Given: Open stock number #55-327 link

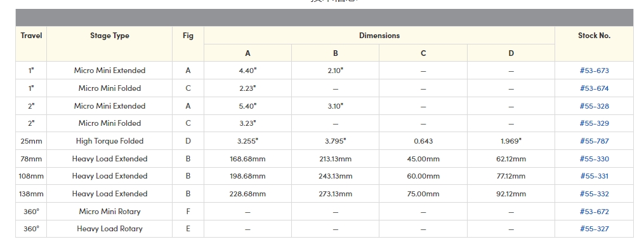Looking at the screenshot, I should 594,229.
